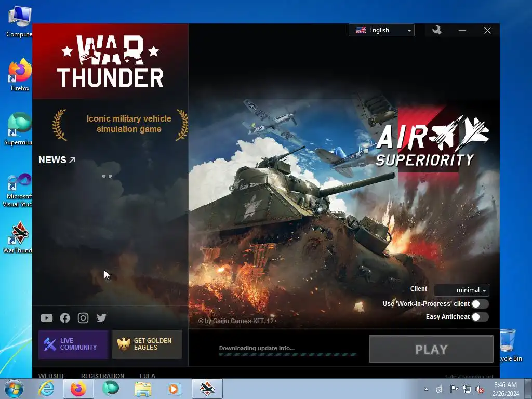Expand the English language dropdown

(x=381, y=30)
